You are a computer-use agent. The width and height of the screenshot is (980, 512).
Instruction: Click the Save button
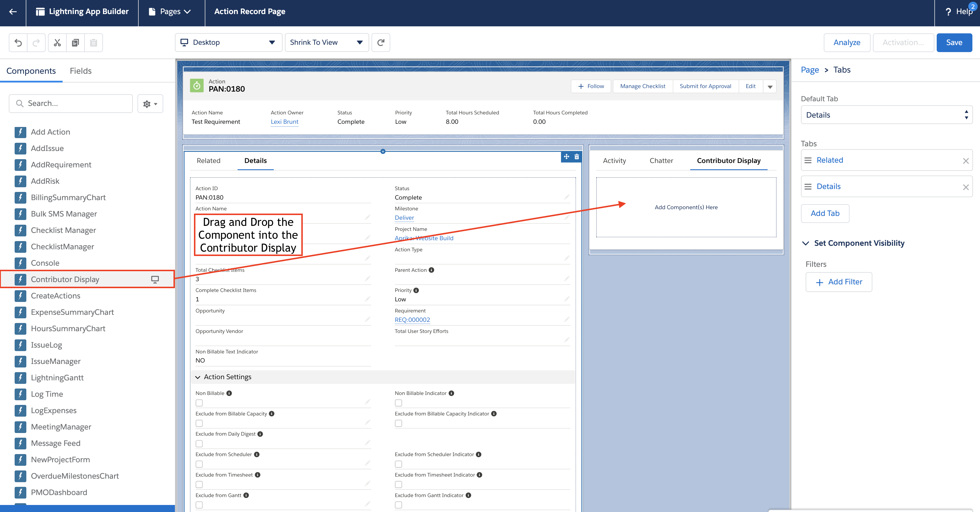[954, 42]
